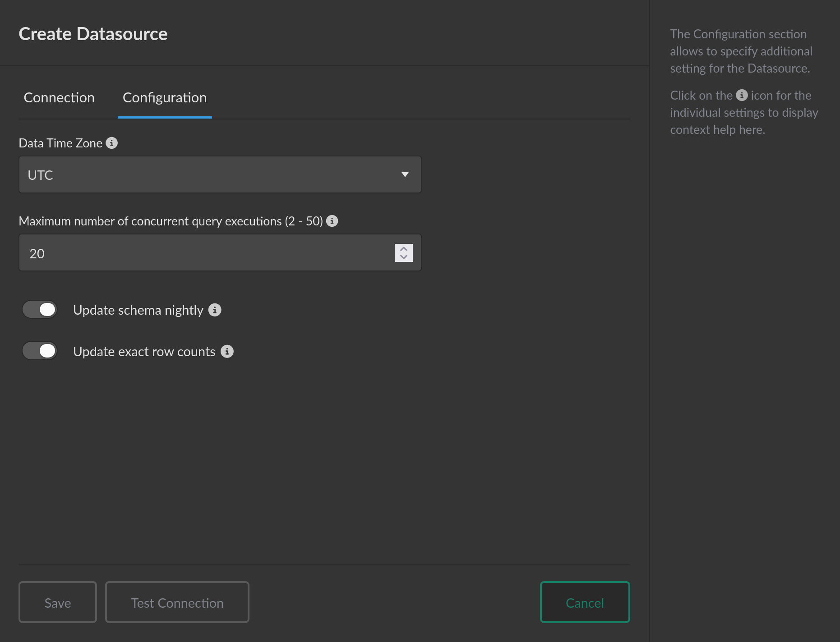Click info icon next to Data Time Zone

(x=111, y=143)
